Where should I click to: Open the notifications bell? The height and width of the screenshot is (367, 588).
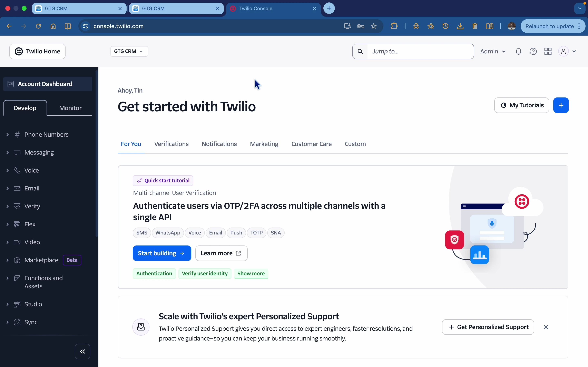tap(519, 51)
